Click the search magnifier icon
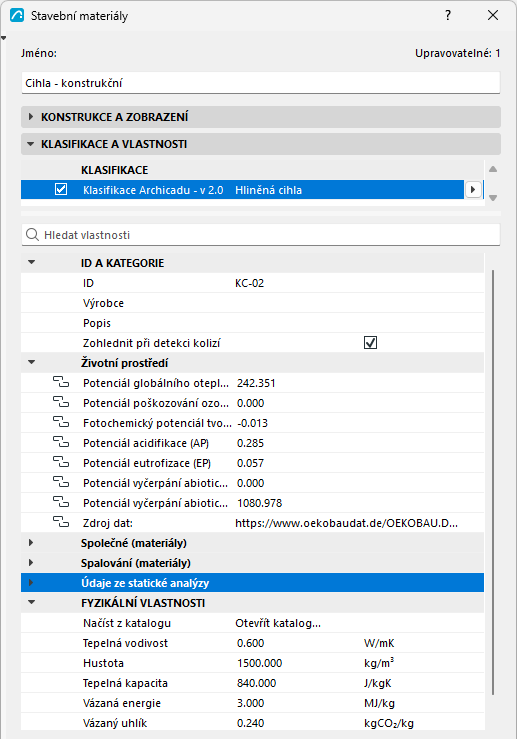This screenshot has height=739, width=517. pyautogui.click(x=32, y=235)
